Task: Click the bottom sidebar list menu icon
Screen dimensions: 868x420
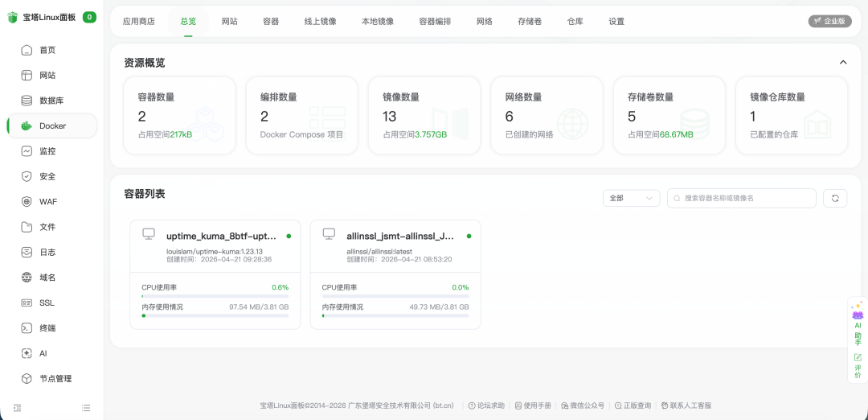Action: (x=86, y=408)
